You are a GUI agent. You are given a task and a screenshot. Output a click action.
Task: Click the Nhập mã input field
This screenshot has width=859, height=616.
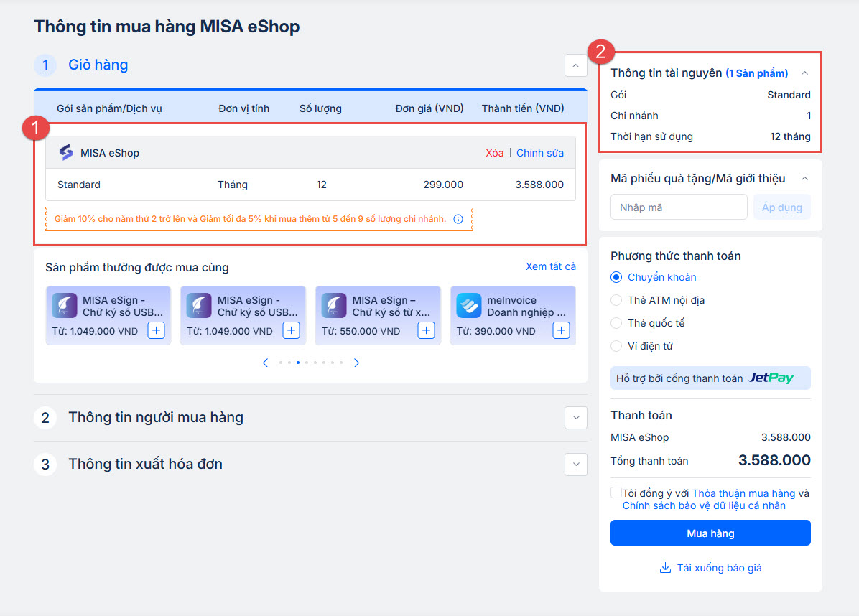coord(679,207)
